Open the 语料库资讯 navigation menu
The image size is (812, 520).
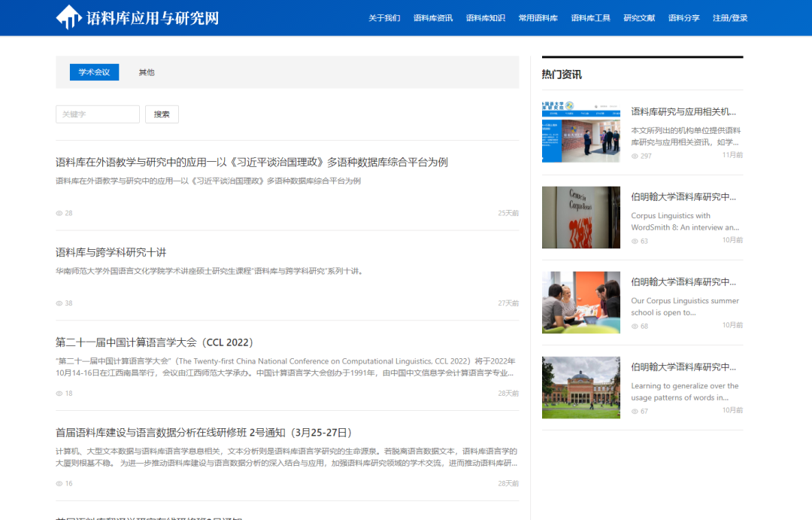tap(432, 17)
